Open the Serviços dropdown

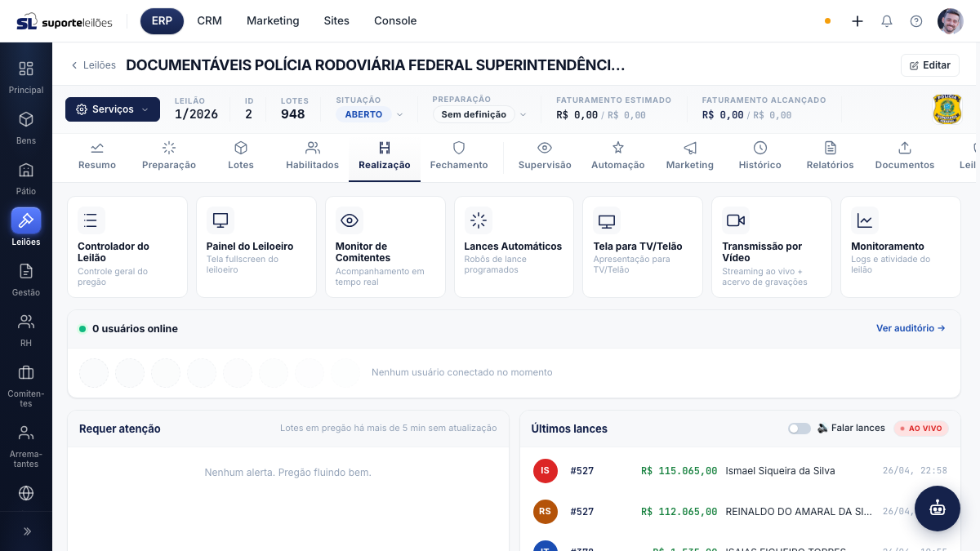pyautogui.click(x=113, y=109)
